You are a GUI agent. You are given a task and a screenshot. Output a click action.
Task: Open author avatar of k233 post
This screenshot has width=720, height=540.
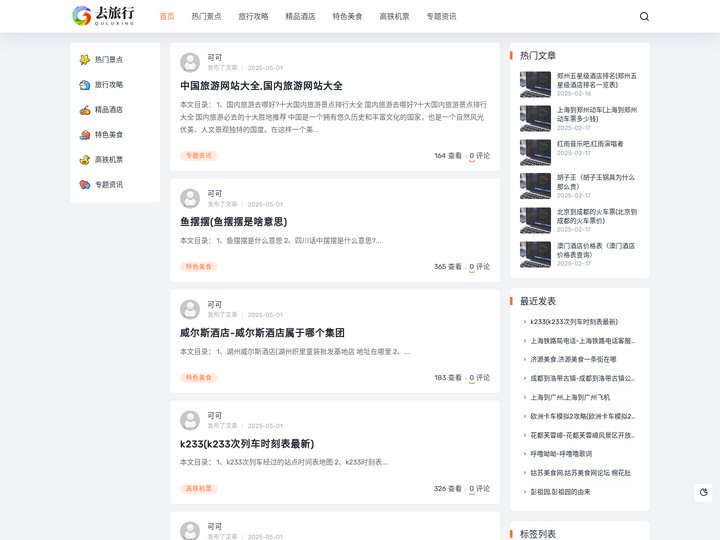190,420
